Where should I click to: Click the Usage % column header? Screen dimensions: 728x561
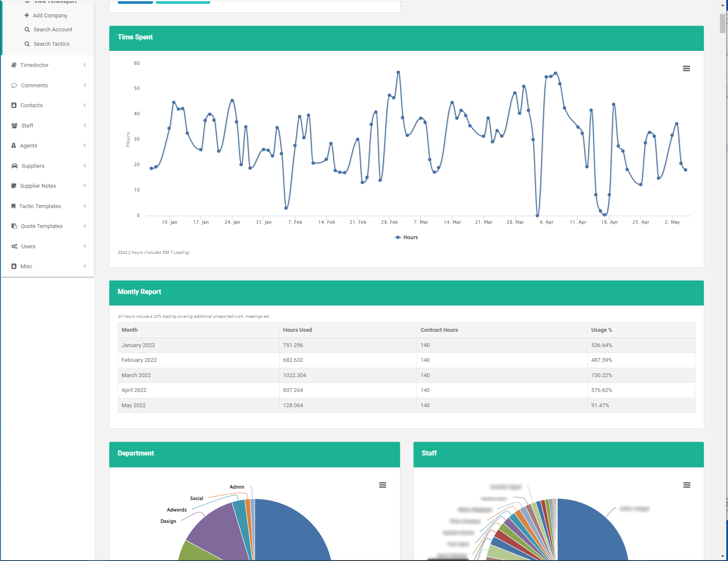click(642, 330)
